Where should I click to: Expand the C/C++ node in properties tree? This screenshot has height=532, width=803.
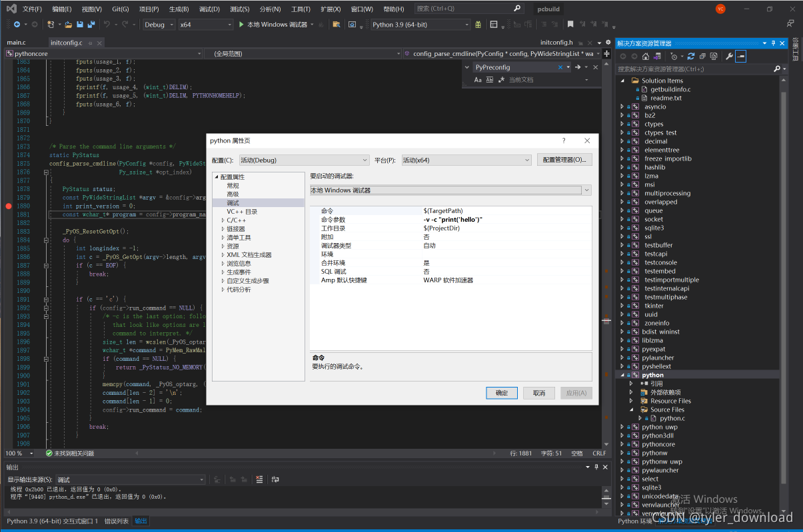click(223, 220)
